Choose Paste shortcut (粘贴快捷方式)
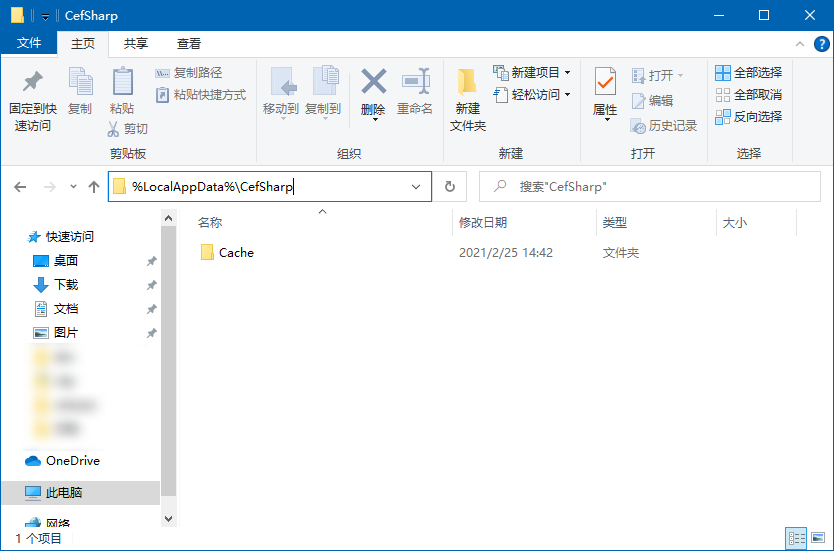 (x=201, y=95)
